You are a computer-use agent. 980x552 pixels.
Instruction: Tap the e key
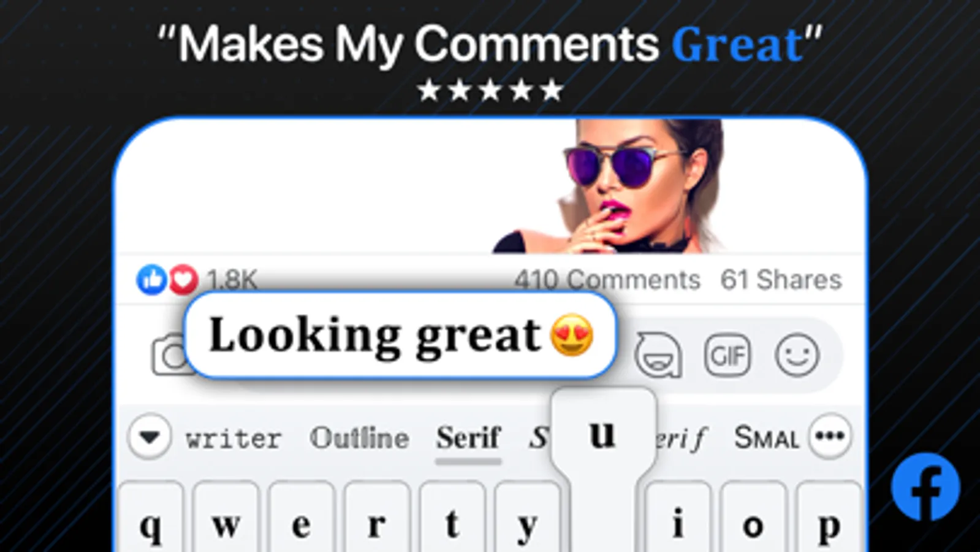point(301,518)
